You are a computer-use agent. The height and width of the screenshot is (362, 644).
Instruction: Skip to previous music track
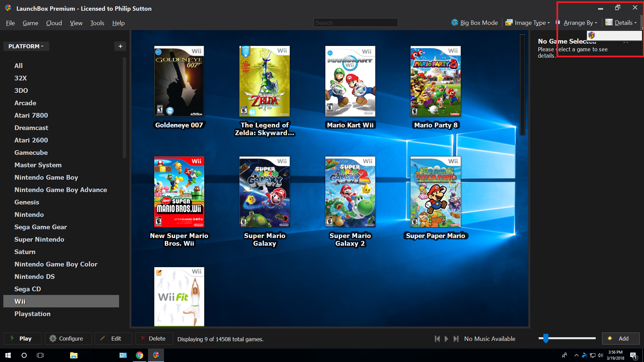437,339
